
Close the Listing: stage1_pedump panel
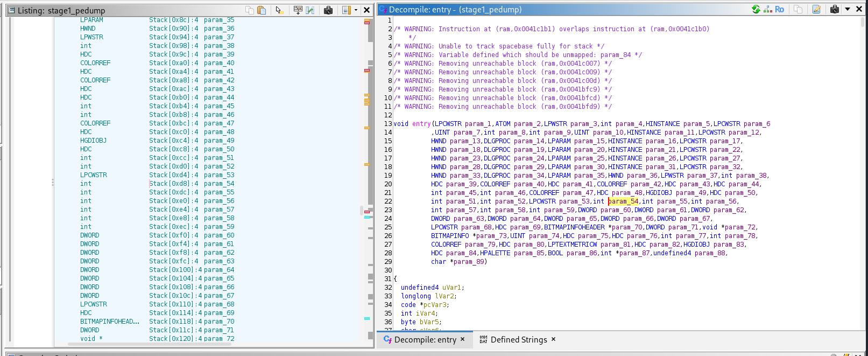(x=366, y=10)
